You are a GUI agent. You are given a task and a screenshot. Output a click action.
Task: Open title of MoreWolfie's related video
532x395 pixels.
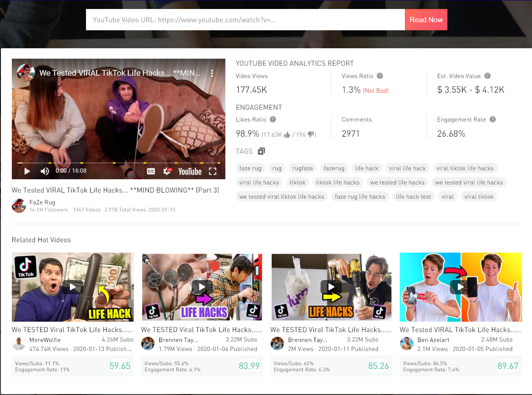pos(72,330)
